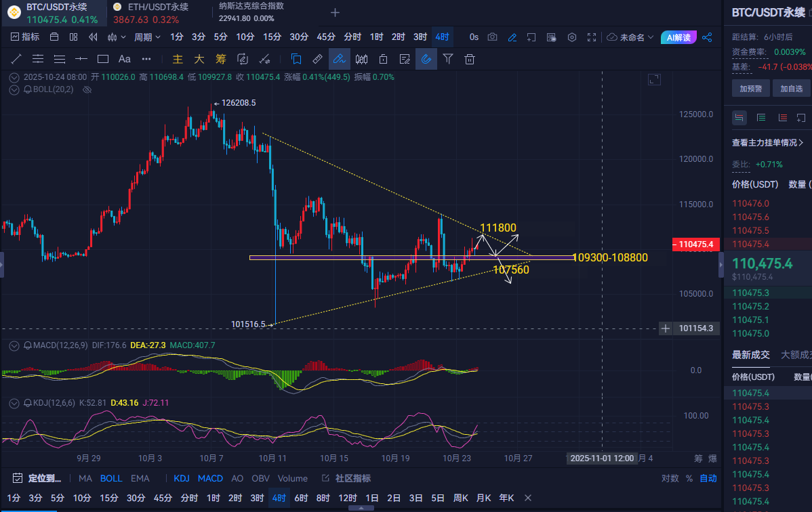Click the magnet snap tool icon

426,59
